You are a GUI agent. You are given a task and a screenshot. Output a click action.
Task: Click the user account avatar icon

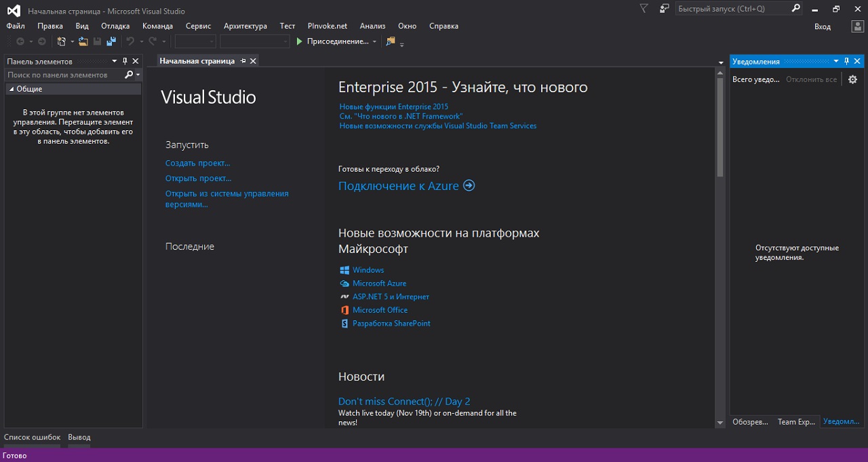point(857,26)
